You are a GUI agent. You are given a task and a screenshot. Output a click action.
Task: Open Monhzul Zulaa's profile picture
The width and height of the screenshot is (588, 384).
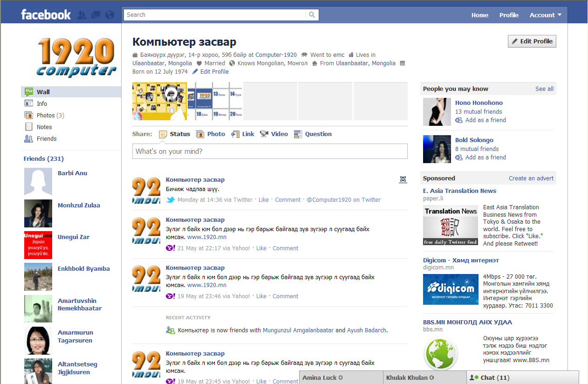38,213
